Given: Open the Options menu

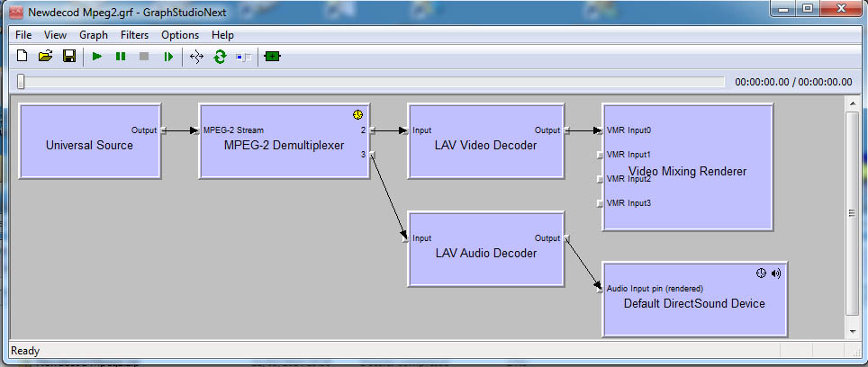Looking at the screenshot, I should [180, 35].
